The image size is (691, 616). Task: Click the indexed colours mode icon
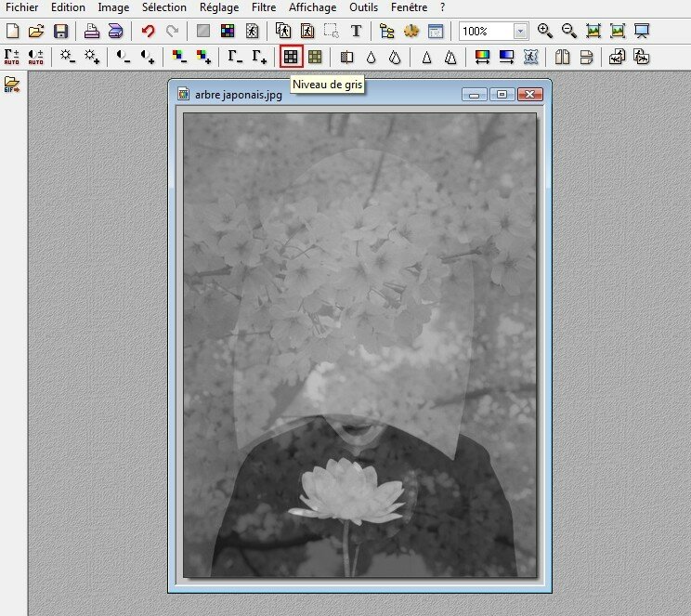coord(228,32)
